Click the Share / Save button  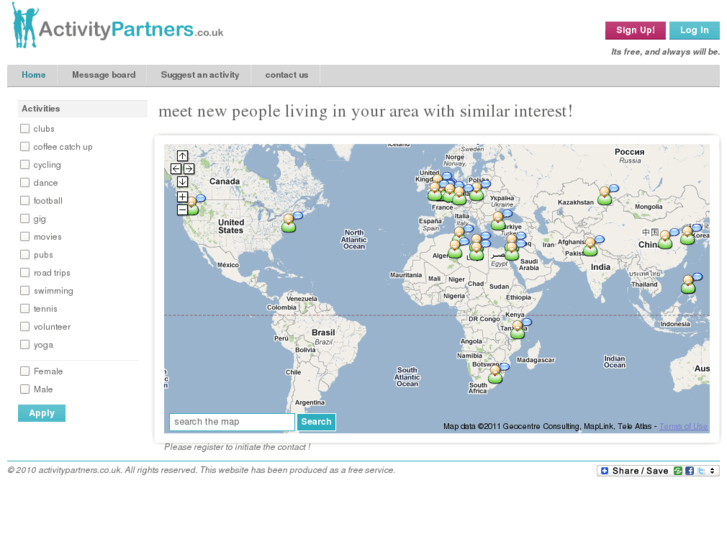click(x=658, y=471)
